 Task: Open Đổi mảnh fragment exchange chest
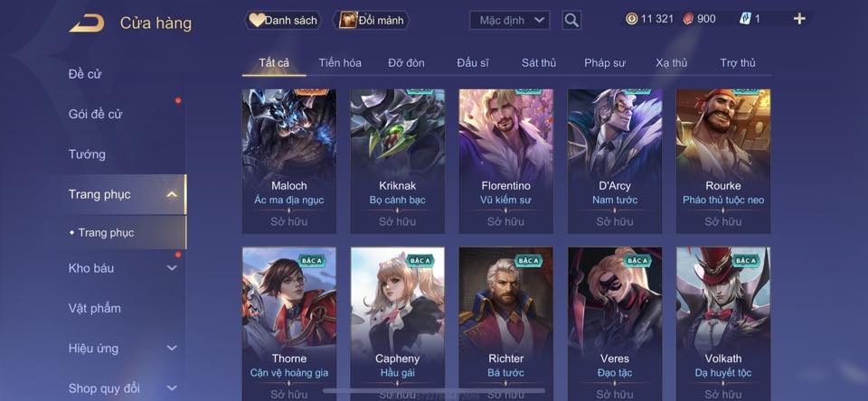point(372,21)
